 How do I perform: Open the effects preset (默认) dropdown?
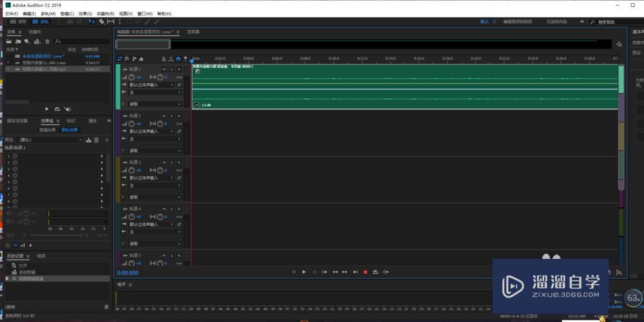[50, 140]
